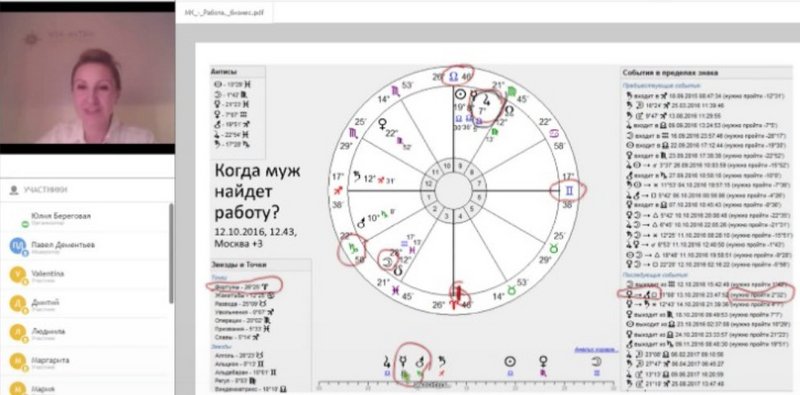Click the Saturn glyph in the chart's left sector
This screenshot has height=395, width=800.
coord(356,177)
